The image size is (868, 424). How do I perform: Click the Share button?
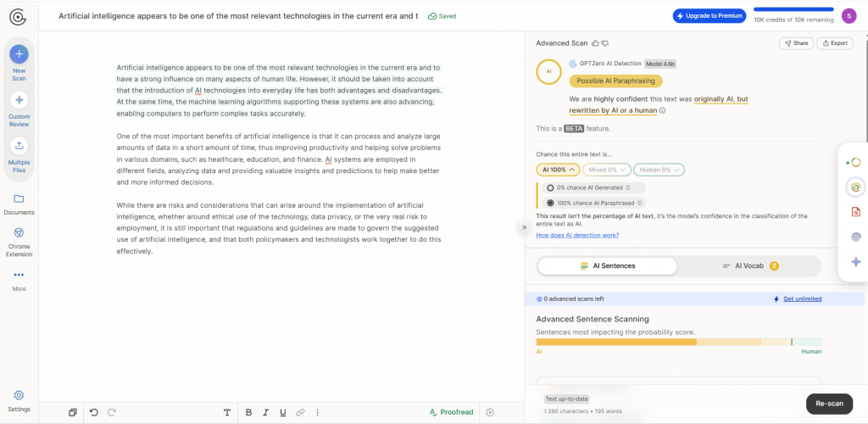(796, 43)
